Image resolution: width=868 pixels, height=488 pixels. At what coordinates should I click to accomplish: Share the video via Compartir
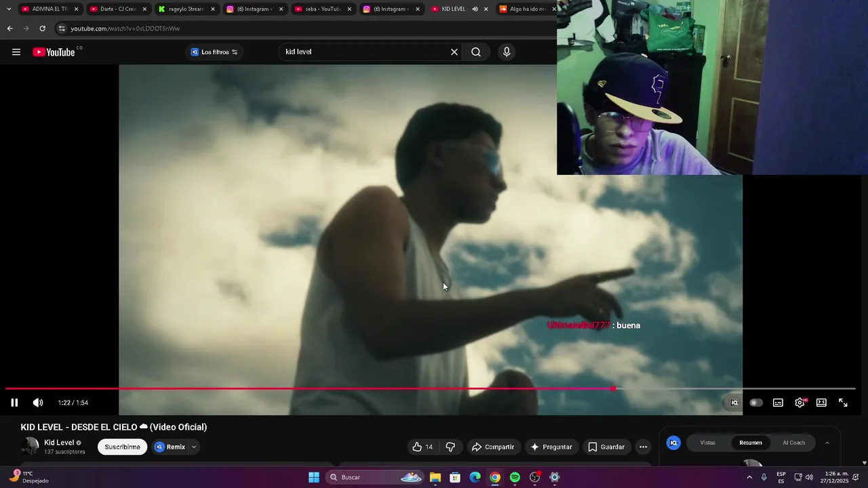493,447
